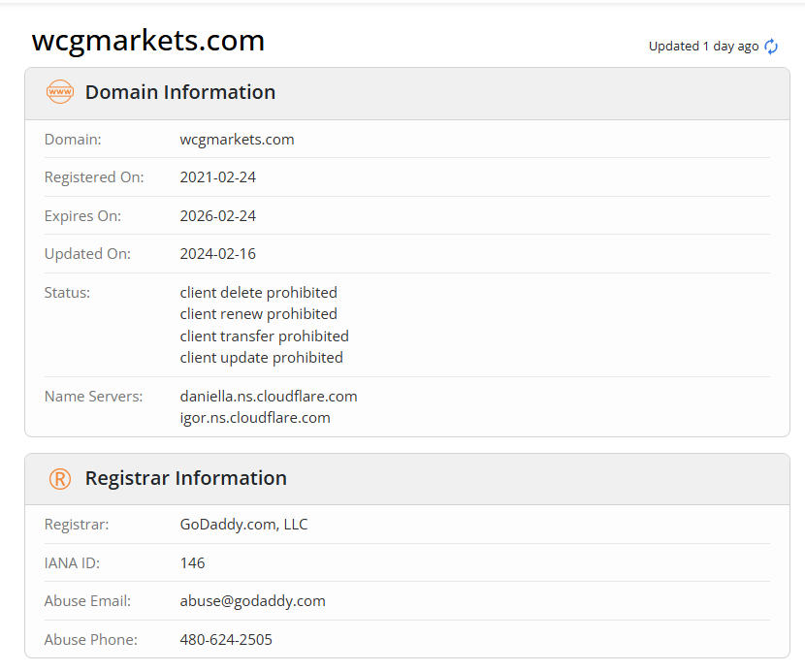Click the wcgmarkets.com page title
This screenshot has height=672, width=805.
coord(148,41)
